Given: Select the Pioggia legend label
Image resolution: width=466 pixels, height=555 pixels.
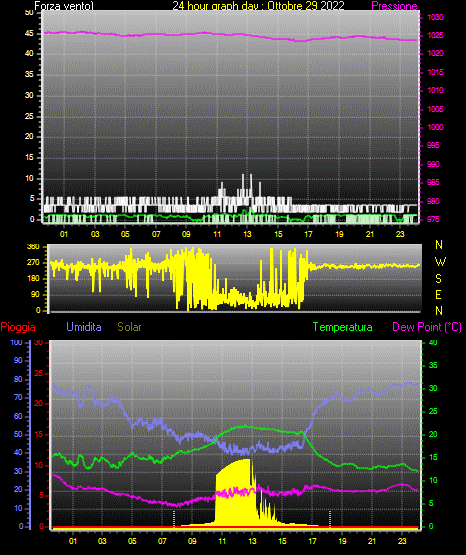Looking at the screenshot, I should [x=18, y=327].
